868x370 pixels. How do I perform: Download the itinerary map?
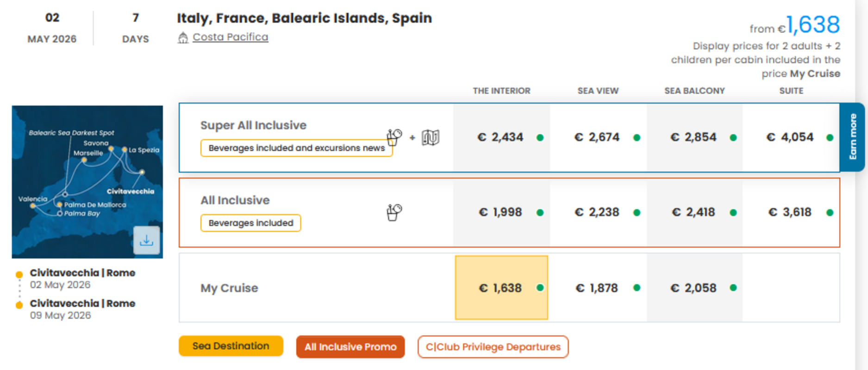tap(146, 240)
